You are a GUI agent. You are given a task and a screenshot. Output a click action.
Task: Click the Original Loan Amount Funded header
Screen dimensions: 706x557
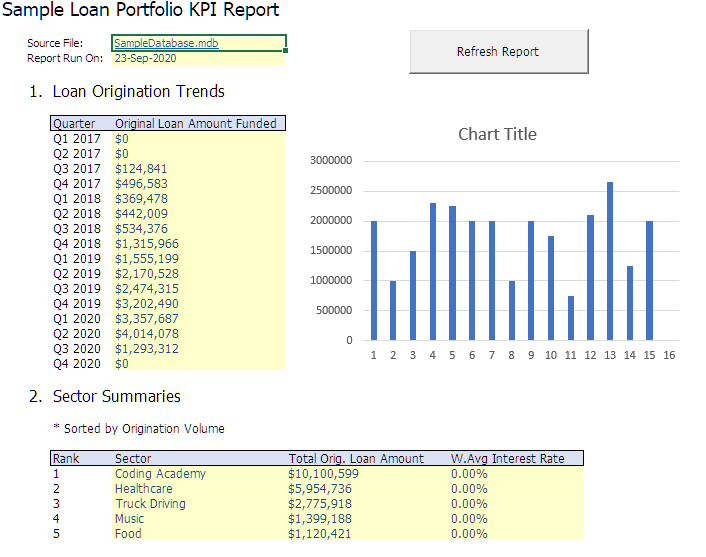coord(196,123)
